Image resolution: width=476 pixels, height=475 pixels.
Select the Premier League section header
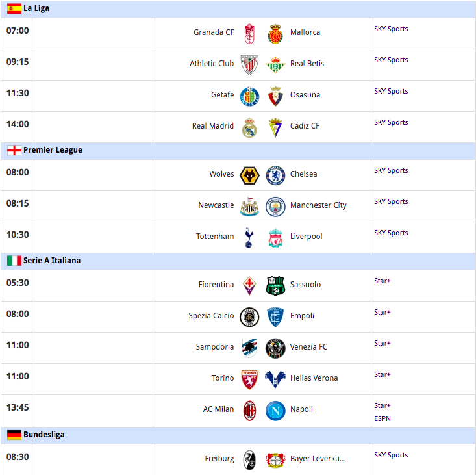(x=238, y=150)
